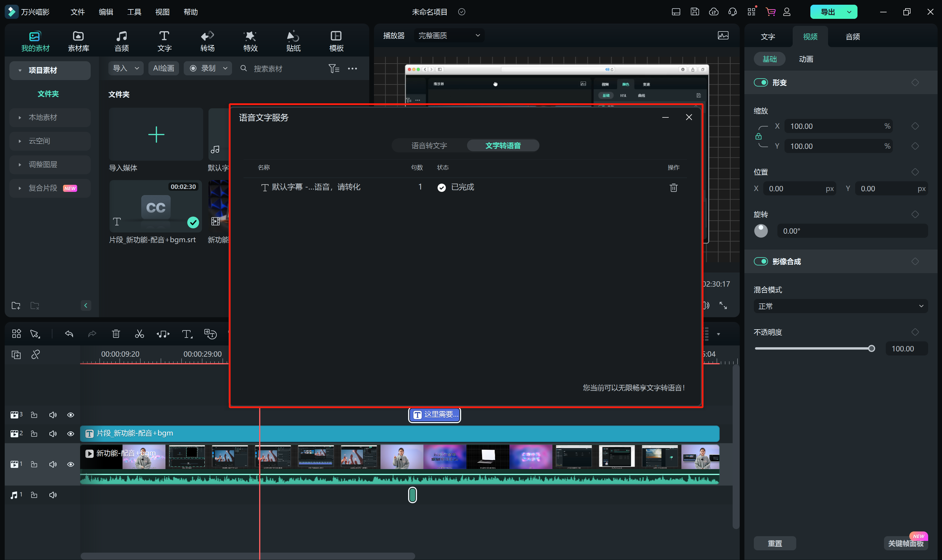Image resolution: width=942 pixels, height=560 pixels.
Task: Hide video track 2 with eye icon
Action: 71,433
